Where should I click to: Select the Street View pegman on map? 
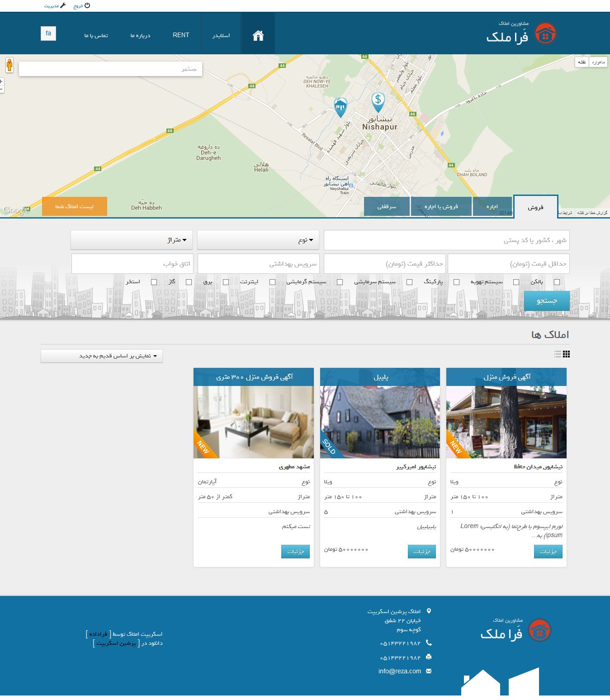9,65
